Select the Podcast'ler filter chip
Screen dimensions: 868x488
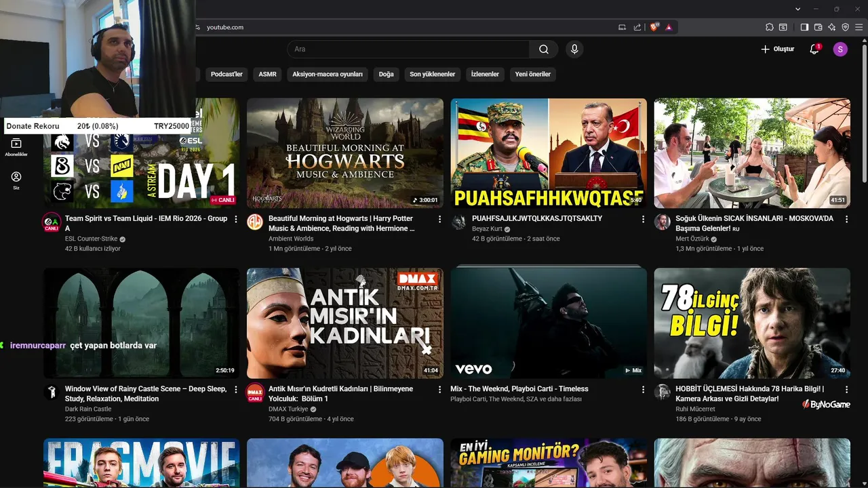(226, 74)
